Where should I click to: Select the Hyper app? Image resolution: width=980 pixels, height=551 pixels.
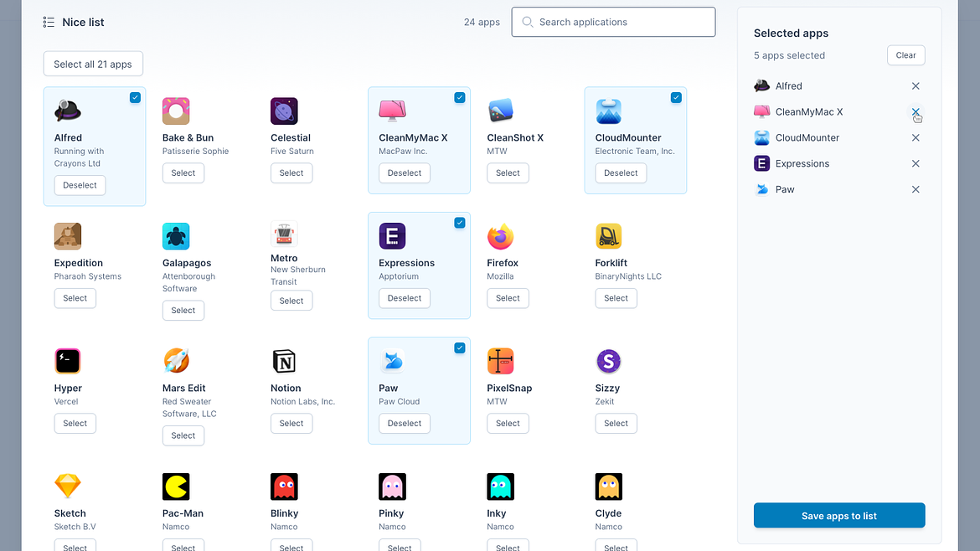click(75, 423)
